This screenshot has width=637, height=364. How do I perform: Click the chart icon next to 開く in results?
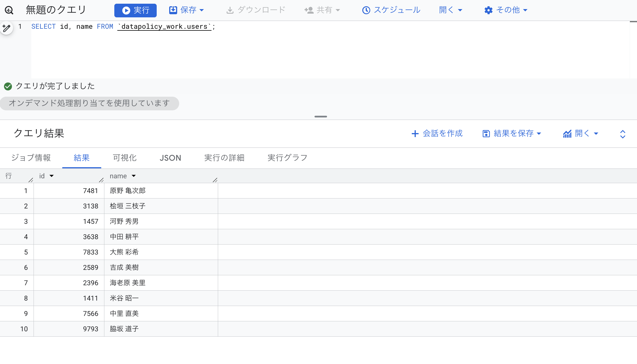point(568,133)
